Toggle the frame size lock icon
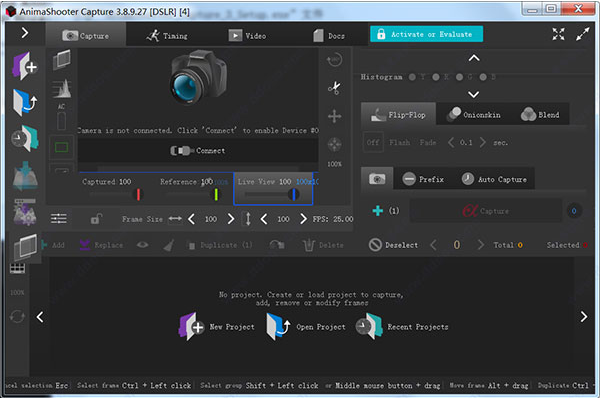The width and height of the screenshot is (600, 398). (96, 219)
